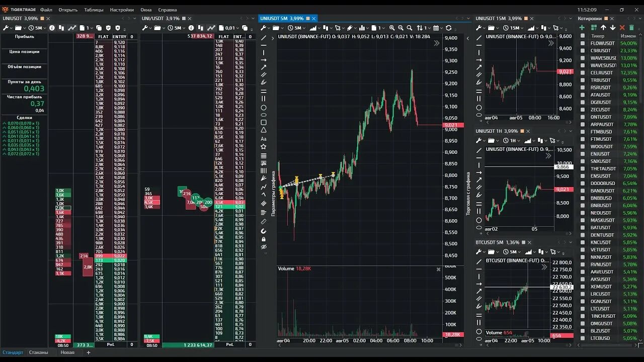Click the refresh icon on 5M chart toolbar
Viewport: 644px width, 362px height.
[x=448, y=28]
